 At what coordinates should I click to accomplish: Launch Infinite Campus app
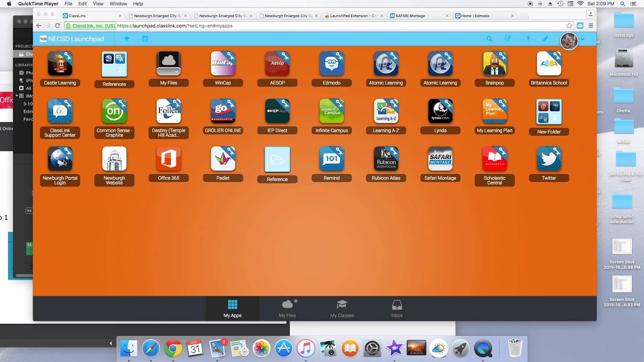tap(332, 111)
